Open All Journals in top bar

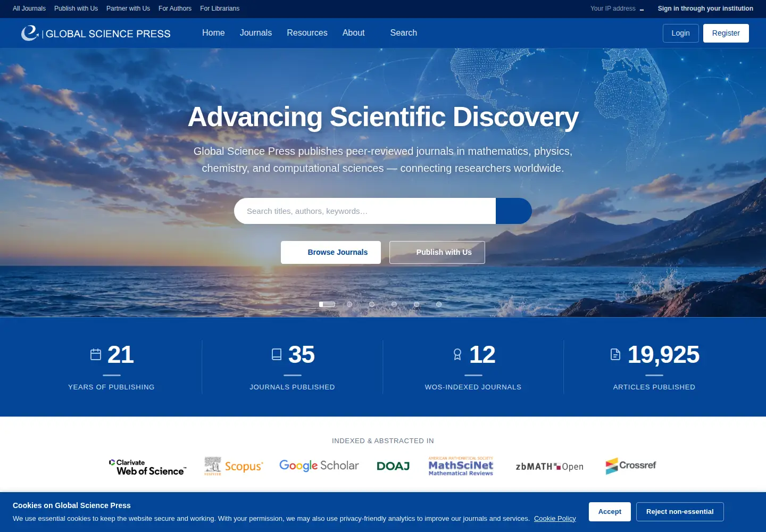29,9
